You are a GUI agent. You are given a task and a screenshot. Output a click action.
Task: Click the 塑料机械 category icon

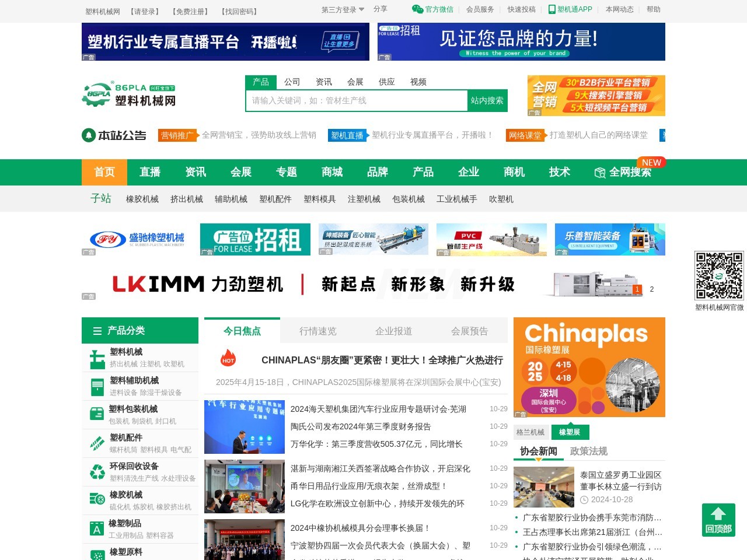coord(97,358)
